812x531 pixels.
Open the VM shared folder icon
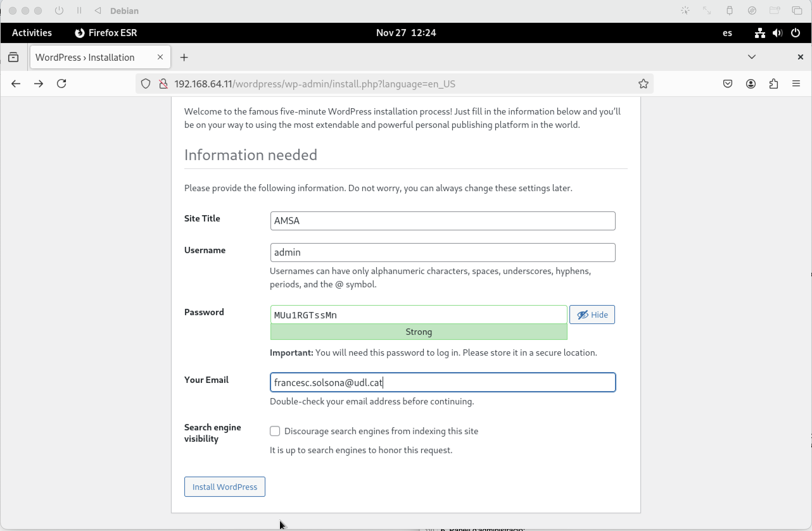(774, 10)
